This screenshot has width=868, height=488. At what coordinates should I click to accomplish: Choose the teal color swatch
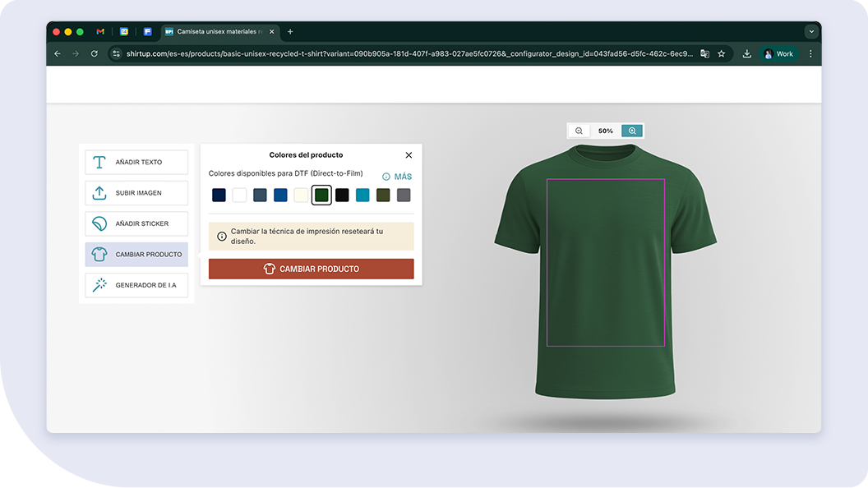coord(362,195)
